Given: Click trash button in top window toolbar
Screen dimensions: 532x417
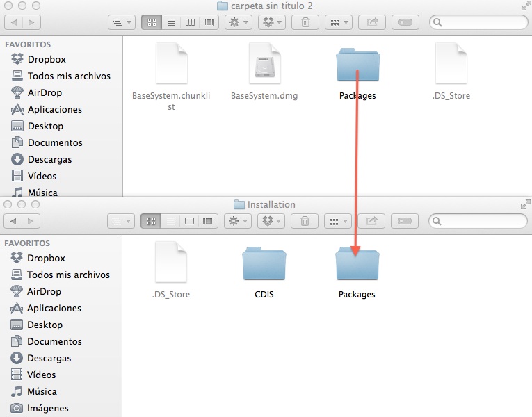Looking at the screenshot, I should click(x=305, y=22).
